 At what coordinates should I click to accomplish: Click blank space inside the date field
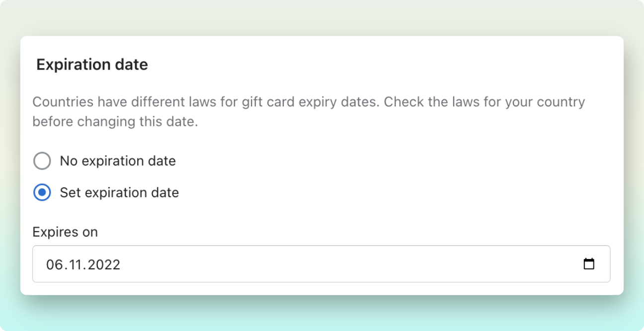[348, 264]
